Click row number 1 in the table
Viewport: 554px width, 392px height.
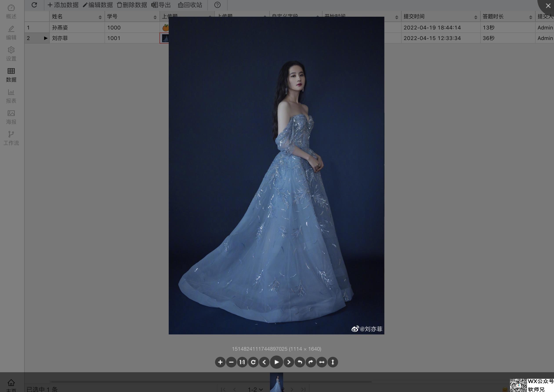(28, 27)
